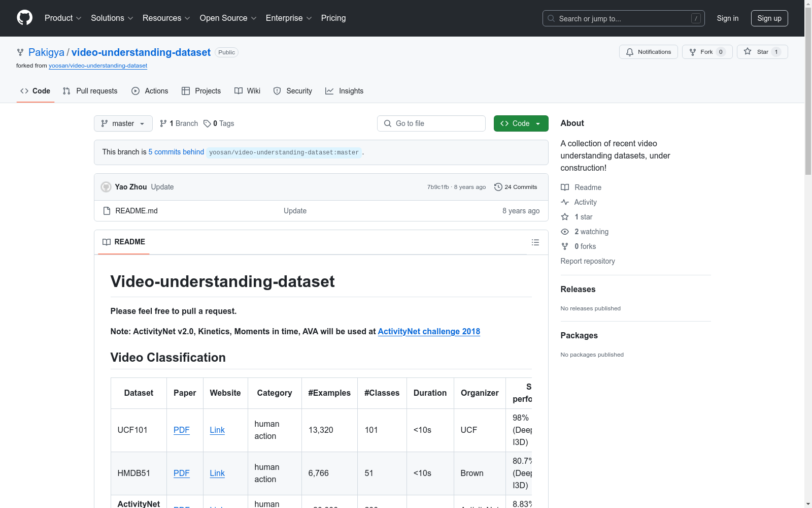Expand the Enterprise menu
The width and height of the screenshot is (812, 508).
289,18
